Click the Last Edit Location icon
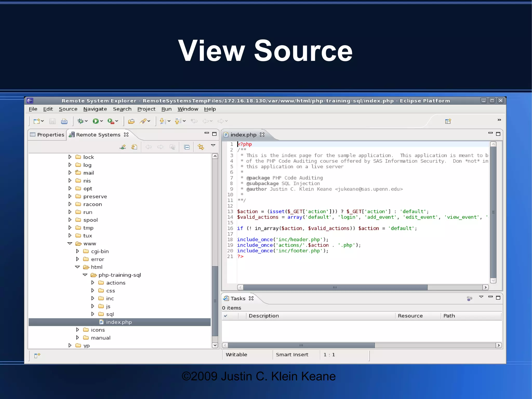This screenshot has width=532, height=399. click(194, 121)
